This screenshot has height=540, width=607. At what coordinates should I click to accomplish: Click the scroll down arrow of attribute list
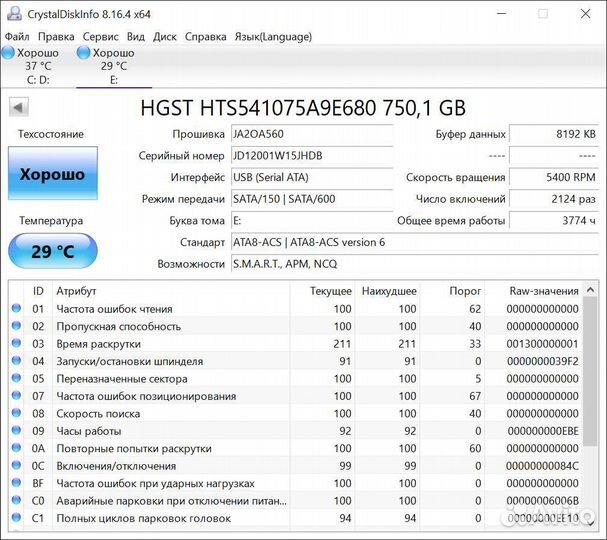[x=590, y=523]
